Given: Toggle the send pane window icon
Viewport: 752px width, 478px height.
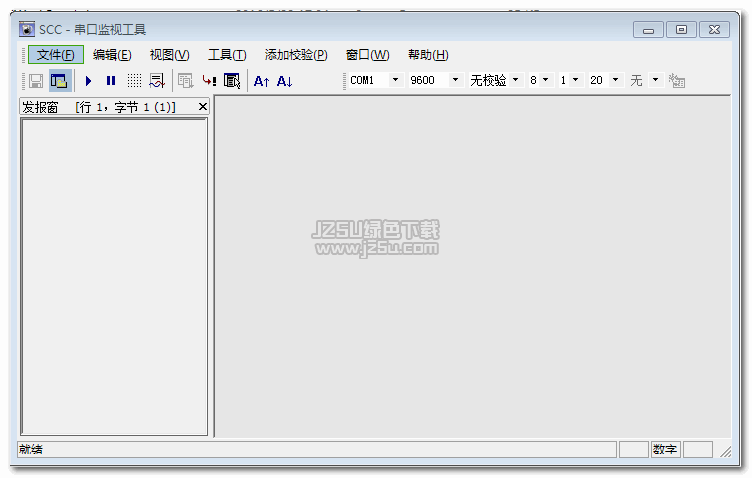Looking at the screenshot, I should (x=59, y=80).
